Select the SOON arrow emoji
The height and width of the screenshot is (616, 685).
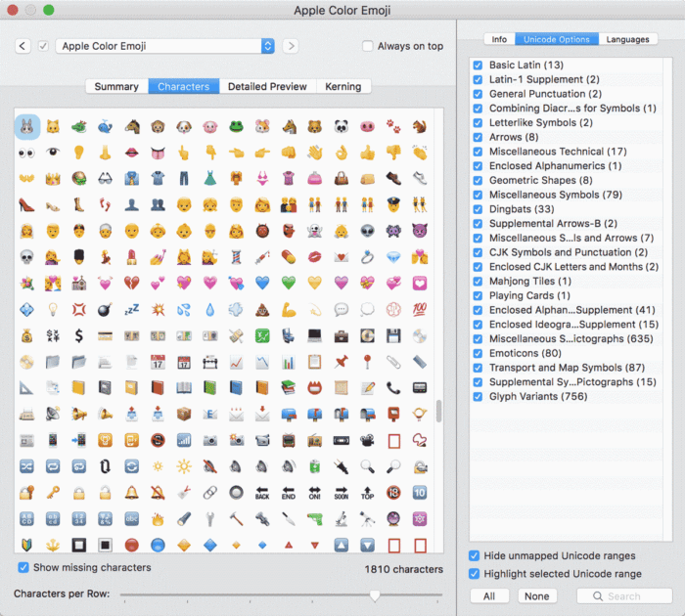pos(342,493)
